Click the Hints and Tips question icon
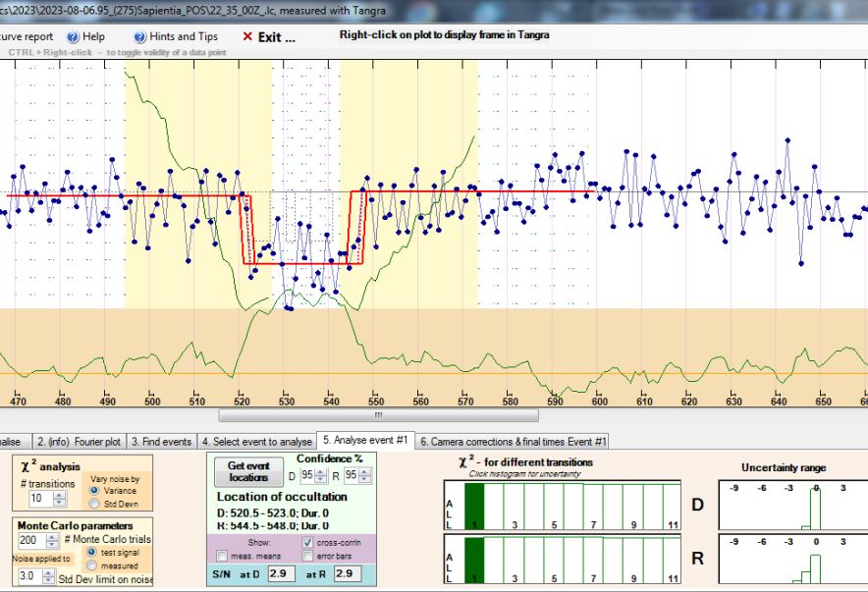 point(137,36)
